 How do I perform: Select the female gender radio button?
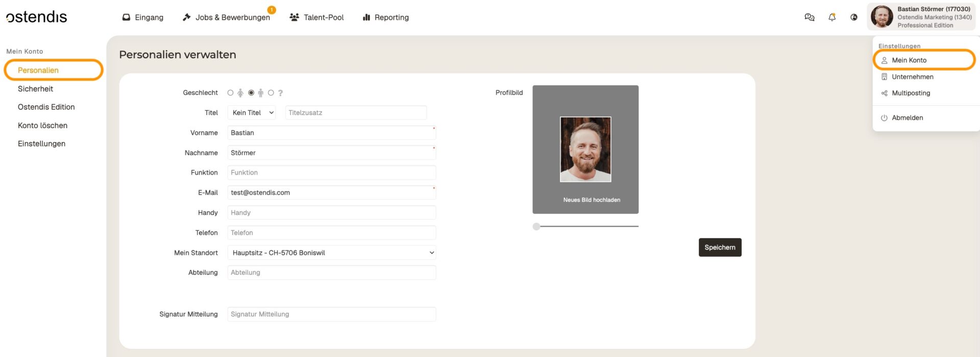pos(231,93)
